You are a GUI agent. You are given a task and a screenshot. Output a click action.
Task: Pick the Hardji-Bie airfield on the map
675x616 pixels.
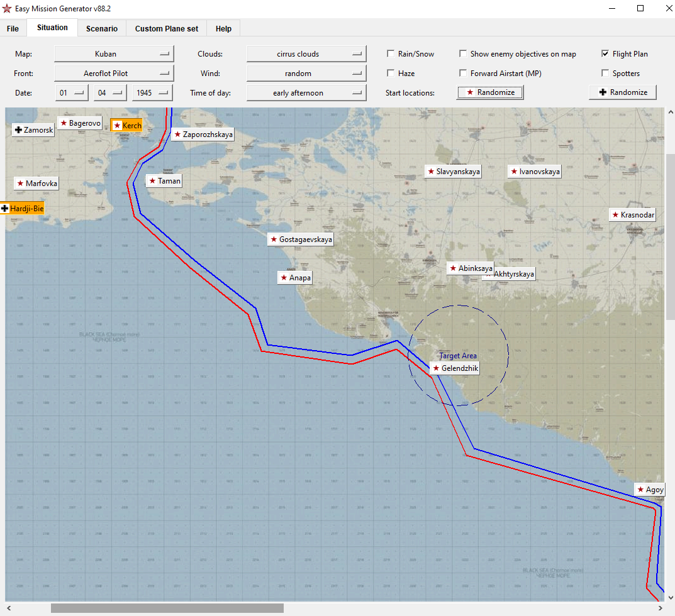[23, 208]
